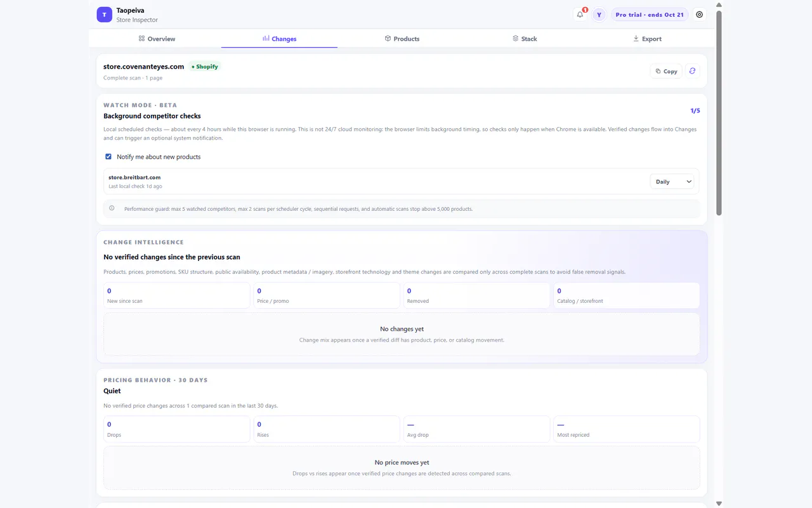Click the green Shopify platform badge

coord(205,67)
